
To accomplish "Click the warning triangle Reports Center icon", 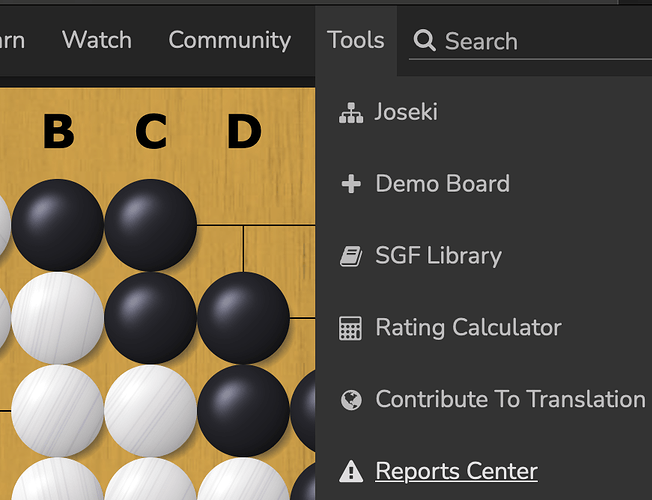I will (350, 472).
